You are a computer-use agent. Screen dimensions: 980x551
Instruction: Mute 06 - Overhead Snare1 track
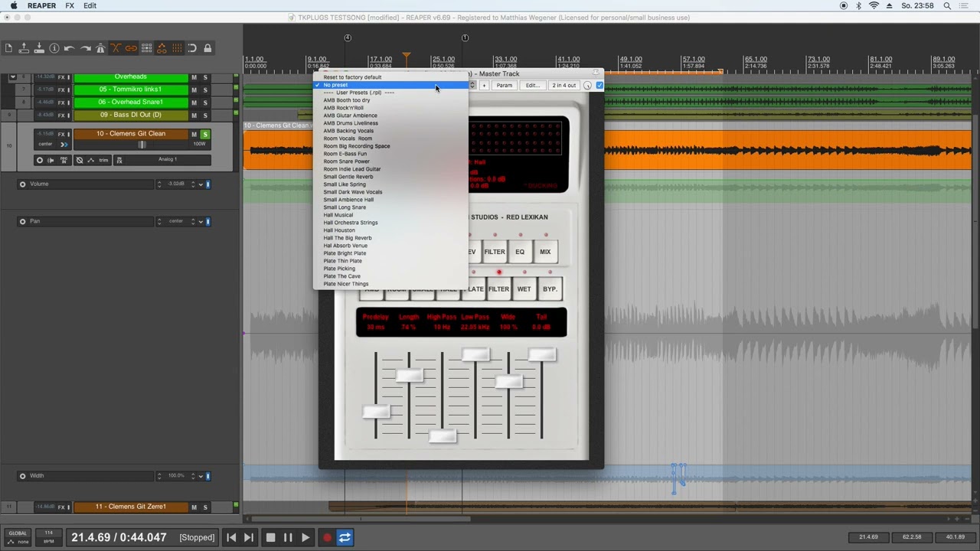point(194,103)
